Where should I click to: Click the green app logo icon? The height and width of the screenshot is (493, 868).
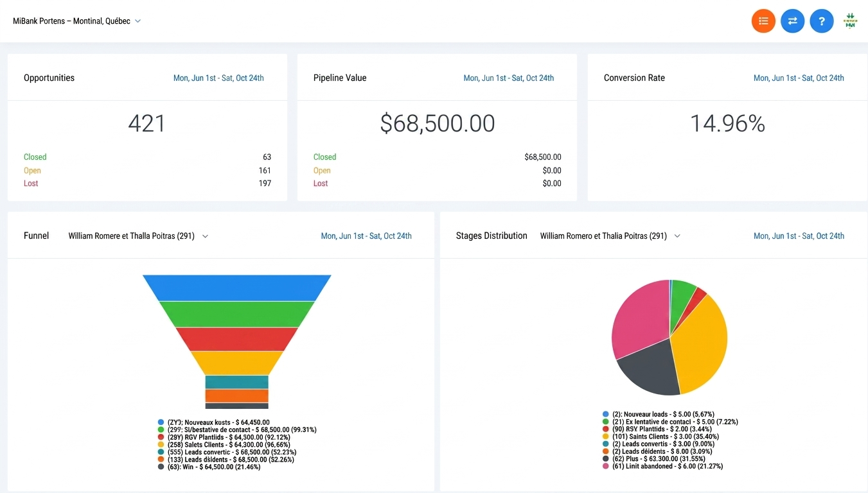click(850, 21)
